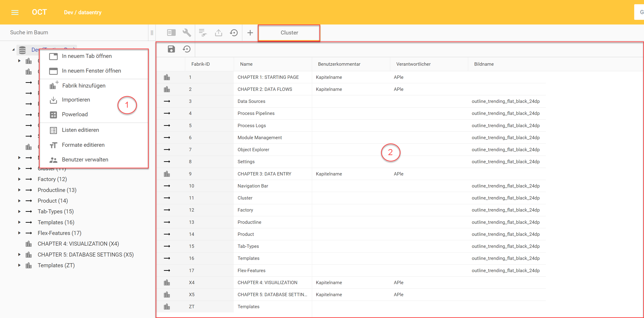
Task: Open the hamburger menu in header
Action: (x=15, y=12)
